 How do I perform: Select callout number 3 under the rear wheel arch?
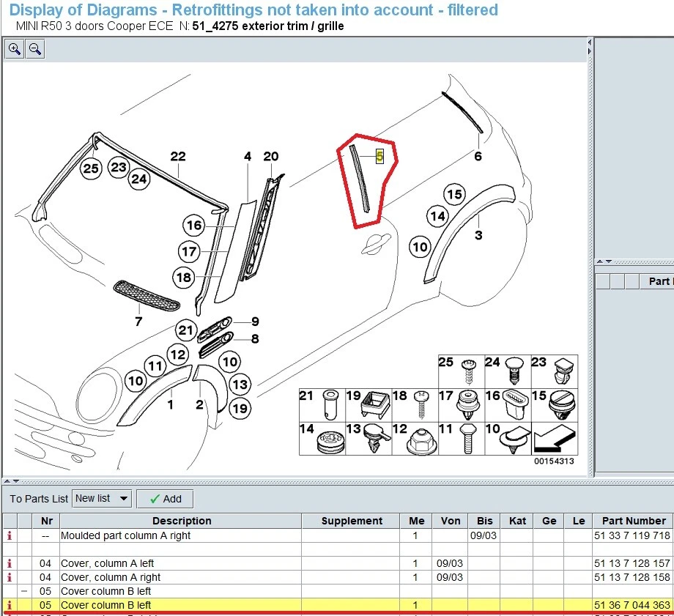pyautogui.click(x=478, y=235)
